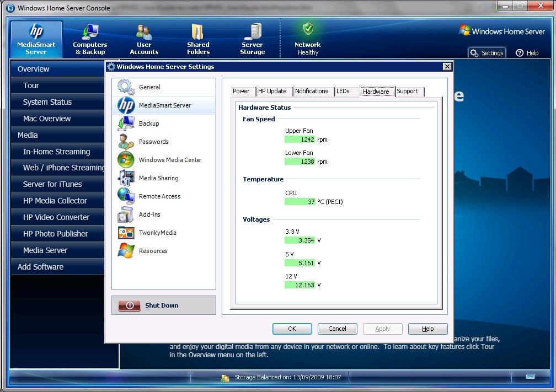
Task: Click the Apply button
Action: [383, 329]
